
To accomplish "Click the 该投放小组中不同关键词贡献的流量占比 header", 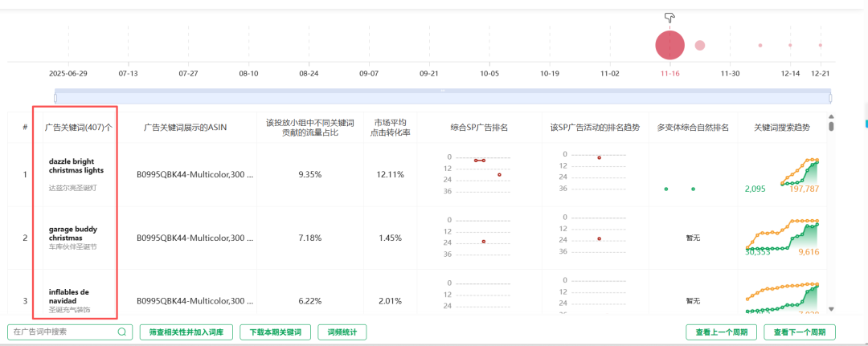I will 310,127.
